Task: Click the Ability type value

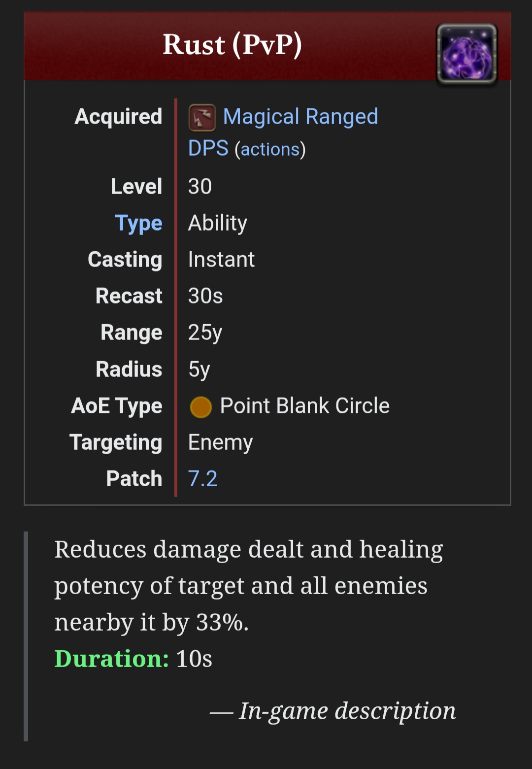Action: coord(218,223)
